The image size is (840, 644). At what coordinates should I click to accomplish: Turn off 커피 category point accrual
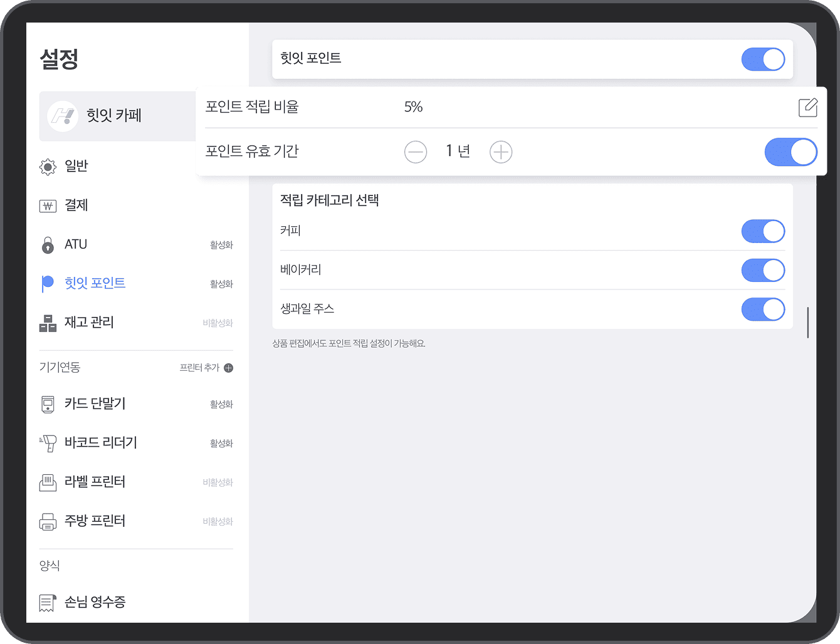point(762,231)
